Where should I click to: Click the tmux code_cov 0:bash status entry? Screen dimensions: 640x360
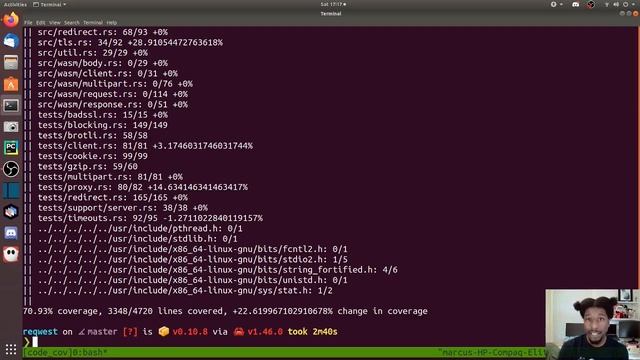[x=65, y=352]
